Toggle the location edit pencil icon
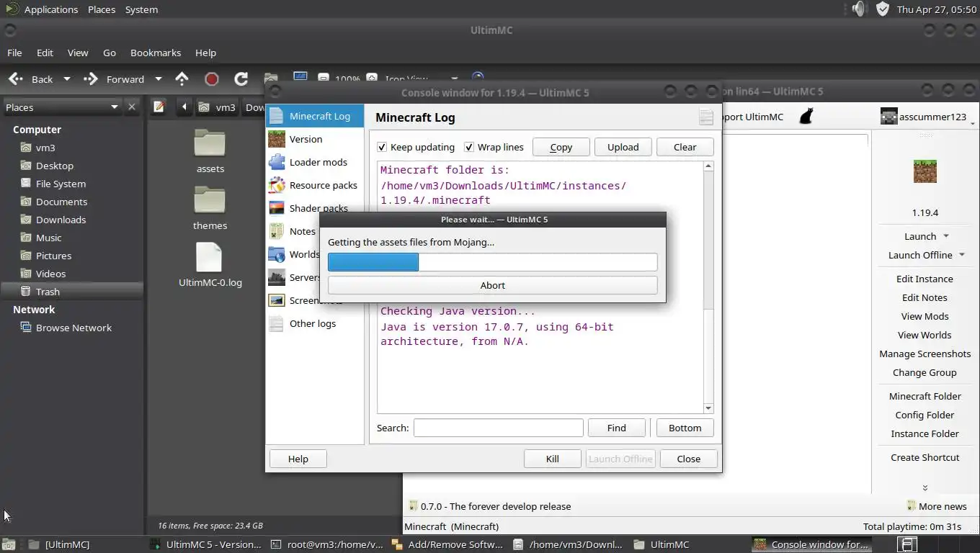 pyautogui.click(x=159, y=107)
